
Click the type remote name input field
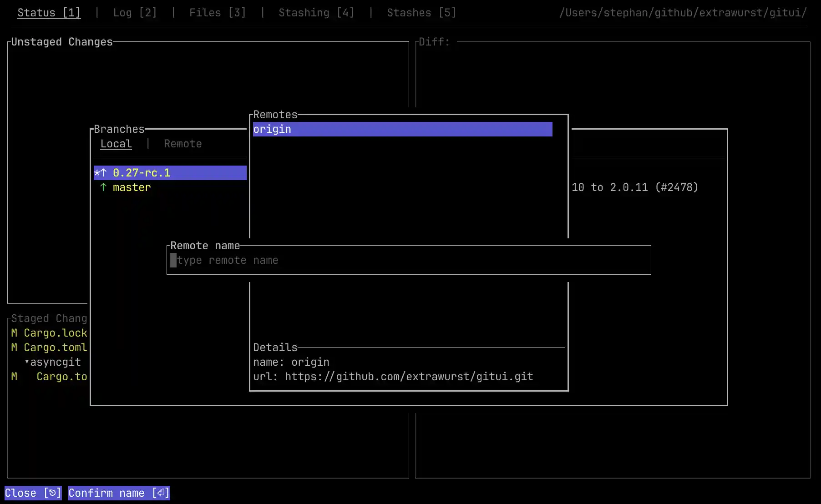click(x=409, y=260)
